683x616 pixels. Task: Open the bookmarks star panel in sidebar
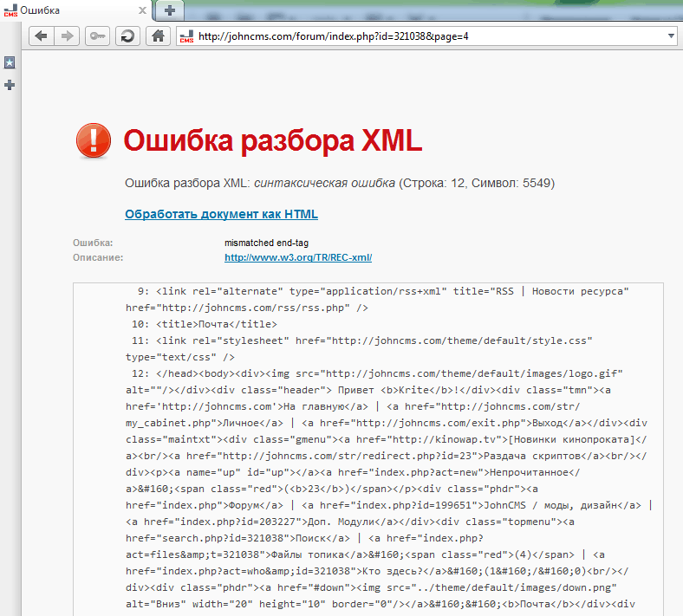click(10, 62)
